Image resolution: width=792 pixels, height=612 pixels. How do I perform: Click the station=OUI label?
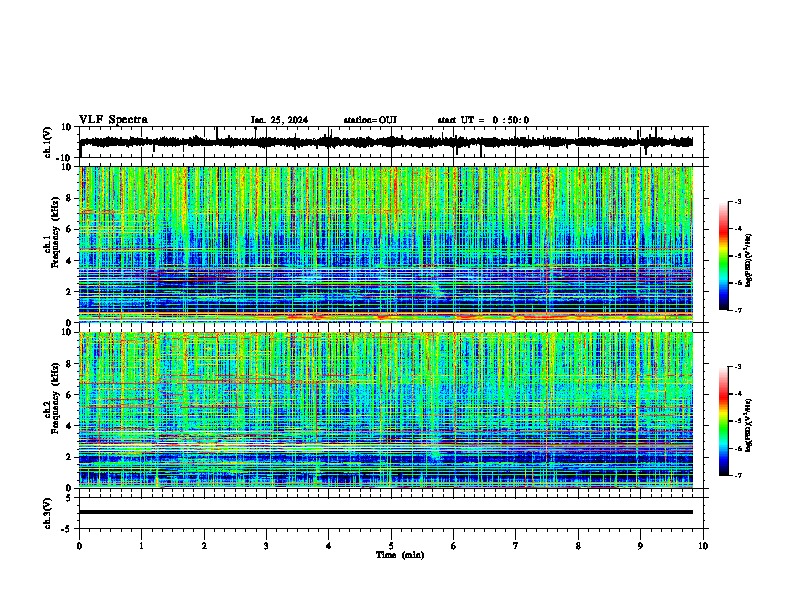pyautogui.click(x=370, y=120)
